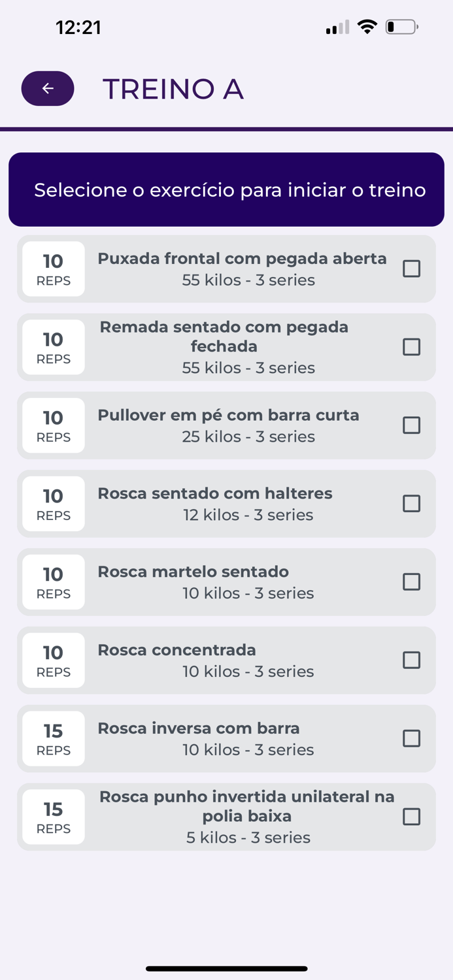The image size is (453, 980).
Task: Mark Rosca punho invertida as done
Action: point(412,817)
